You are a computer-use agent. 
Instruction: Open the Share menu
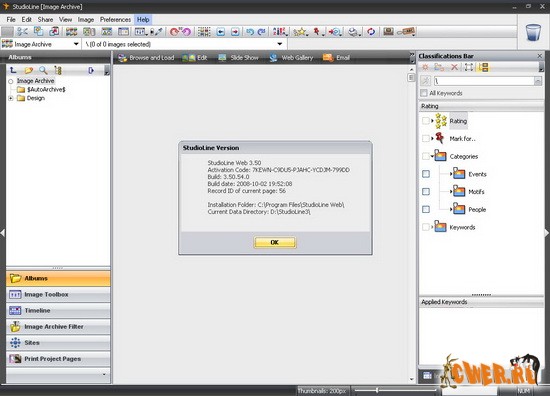coord(45,20)
